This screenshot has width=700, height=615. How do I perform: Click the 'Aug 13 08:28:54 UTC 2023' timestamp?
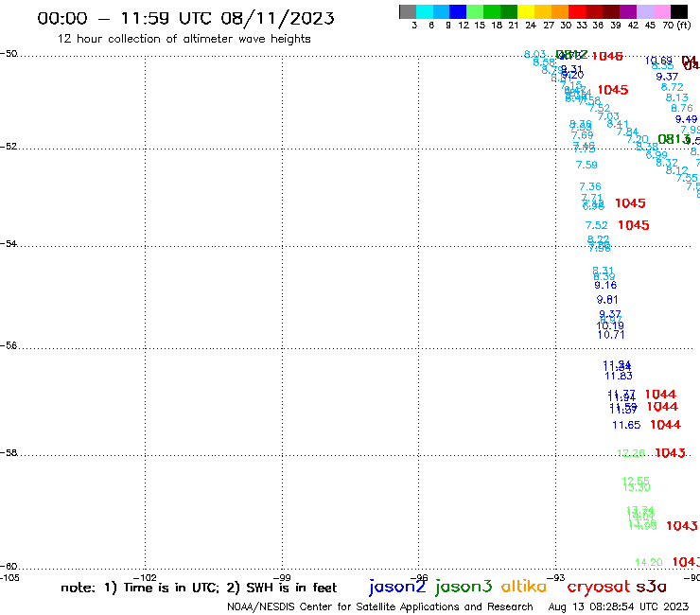pos(619,606)
